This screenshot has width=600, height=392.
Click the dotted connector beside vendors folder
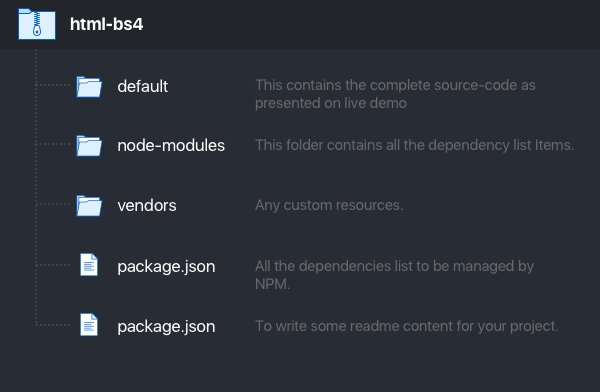[53, 204]
